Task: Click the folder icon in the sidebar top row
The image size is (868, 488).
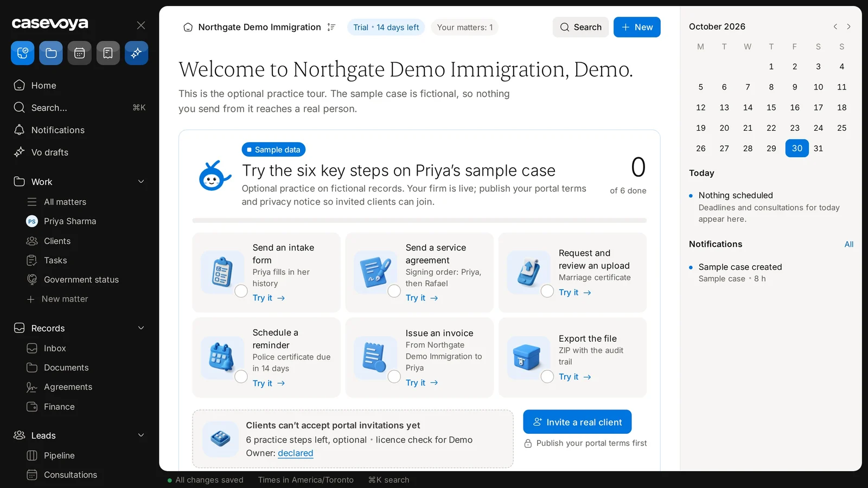Action: [x=51, y=53]
